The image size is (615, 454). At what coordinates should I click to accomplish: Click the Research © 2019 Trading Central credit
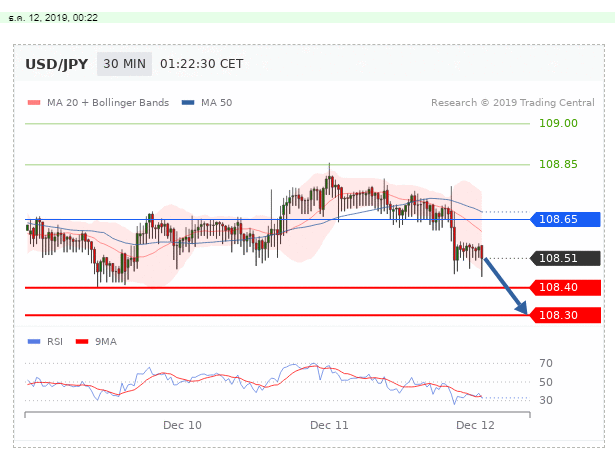(x=513, y=103)
